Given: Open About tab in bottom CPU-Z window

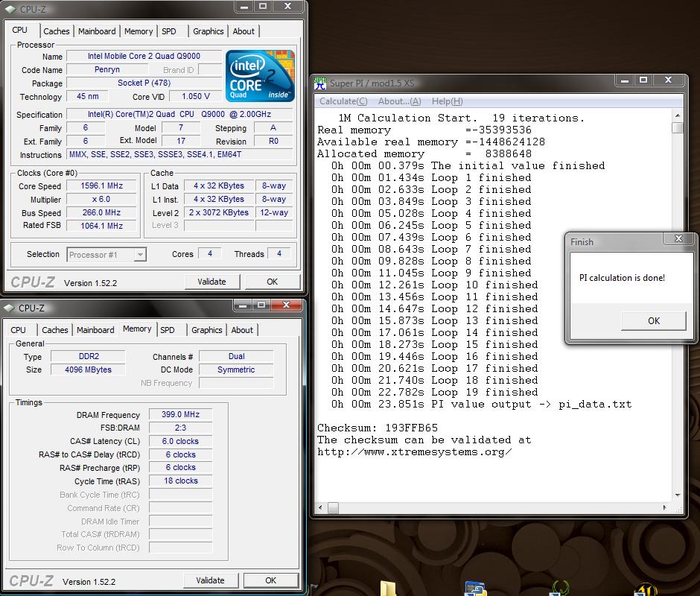Looking at the screenshot, I should click(242, 330).
